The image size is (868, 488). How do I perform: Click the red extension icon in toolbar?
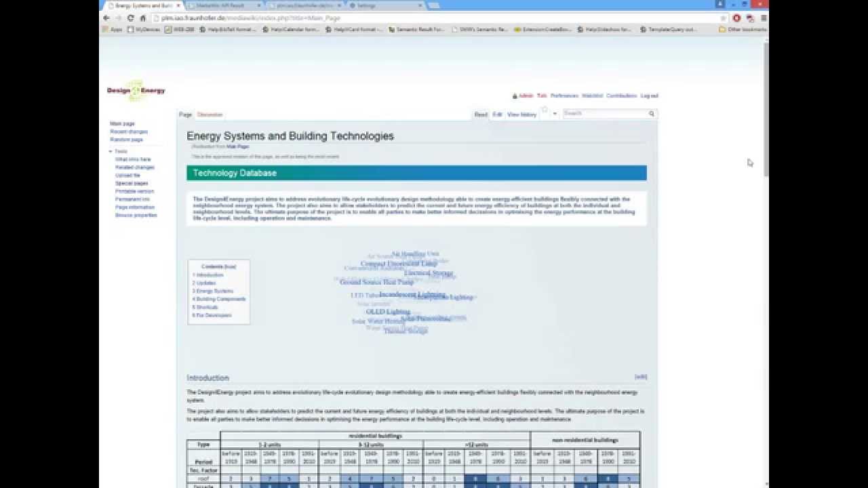click(x=737, y=18)
